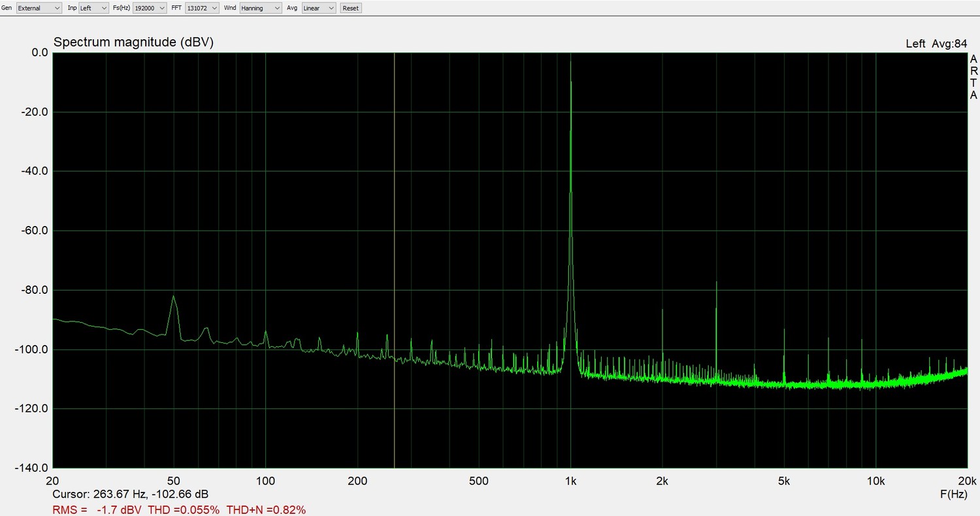Click the red 'RMS = -1.7 dBV' reading
980x516 pixels.
click(98, 509)
